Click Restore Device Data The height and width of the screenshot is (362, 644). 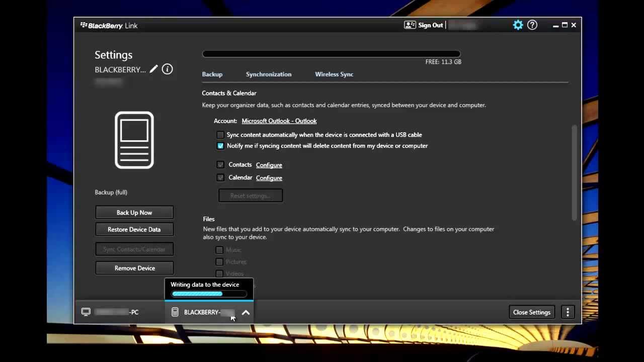pos(134,229)
